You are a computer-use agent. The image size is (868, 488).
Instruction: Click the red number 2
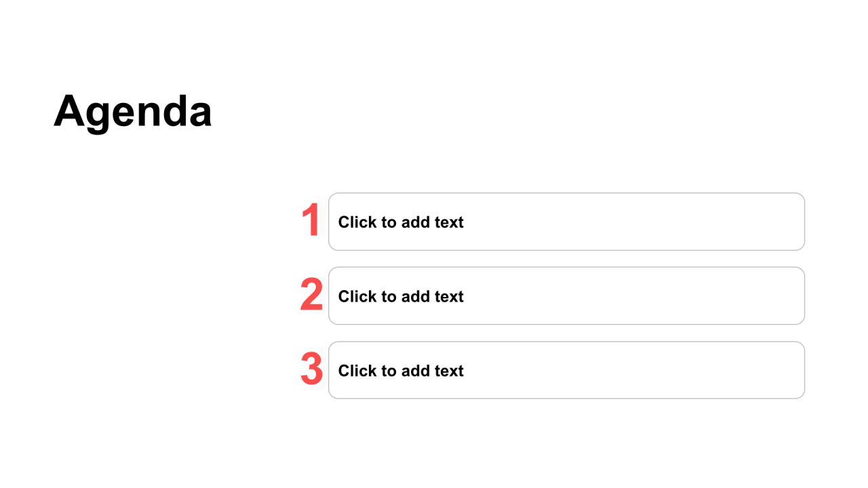[311, 295]
